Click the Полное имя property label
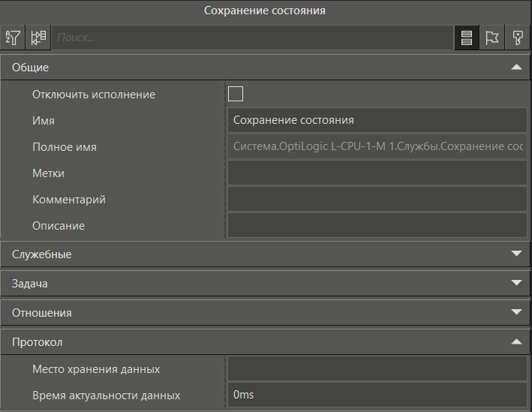Image resolution: width=532 pixels, height=412 pixels. [x=65, y=147]
